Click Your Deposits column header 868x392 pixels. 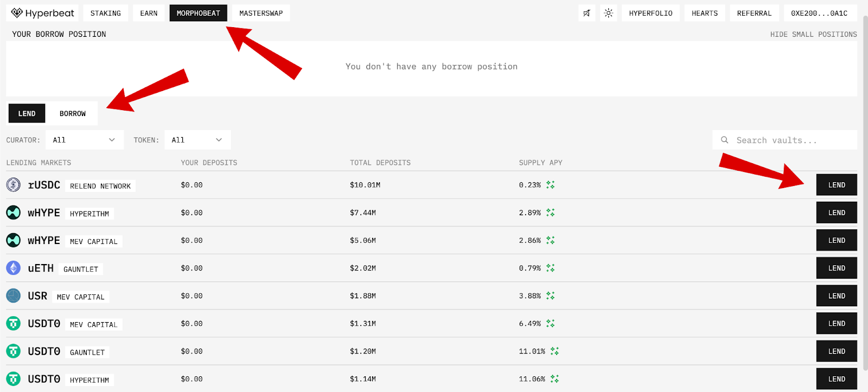209,163
